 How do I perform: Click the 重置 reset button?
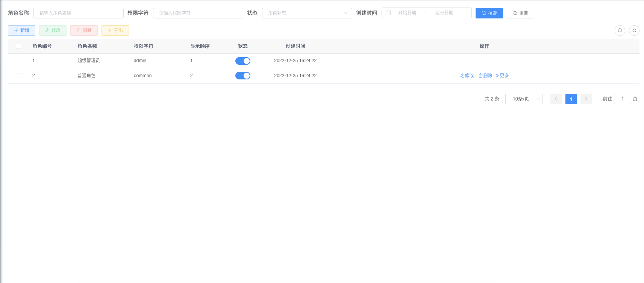[x=520, y=13]
